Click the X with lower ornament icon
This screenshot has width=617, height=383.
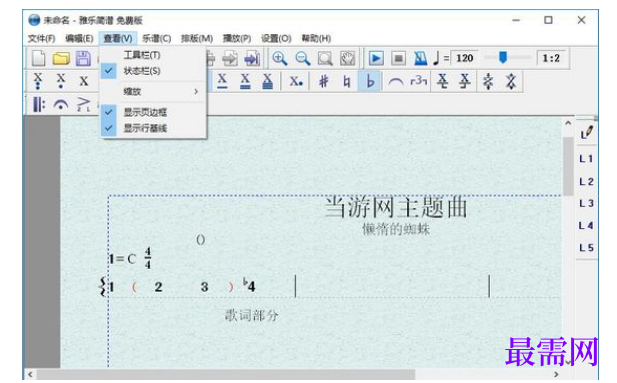pyautogui.click(x=443, y=81)
